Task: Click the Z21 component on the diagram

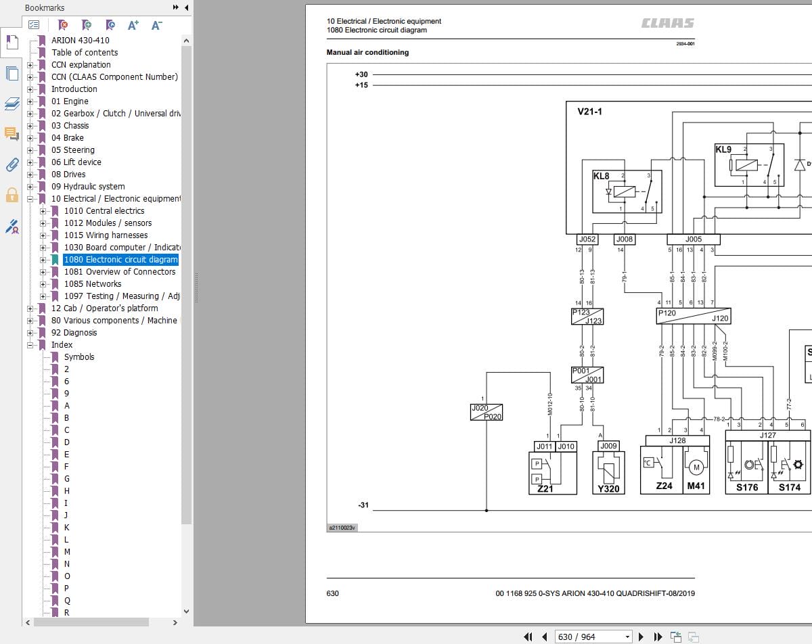Action: [x=552, y=474]
